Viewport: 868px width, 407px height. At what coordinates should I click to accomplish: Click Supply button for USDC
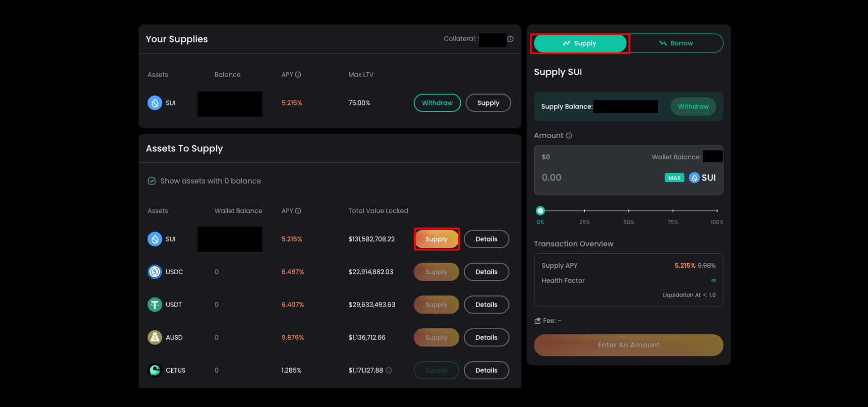point(436,272)
